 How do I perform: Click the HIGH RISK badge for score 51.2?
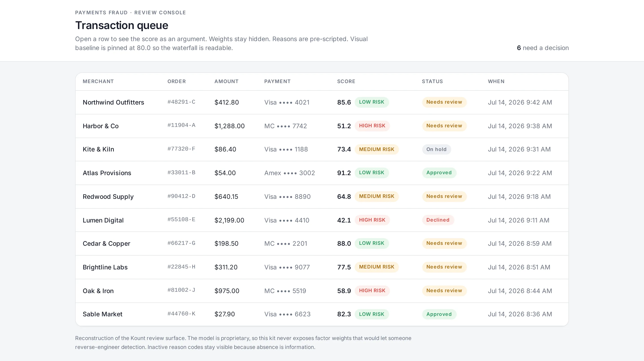pos(372,126)
